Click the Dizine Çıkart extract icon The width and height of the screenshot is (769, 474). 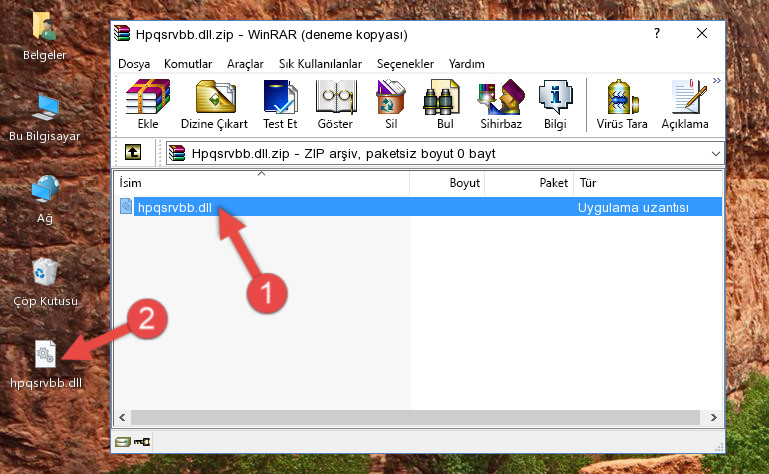[214, 105]
